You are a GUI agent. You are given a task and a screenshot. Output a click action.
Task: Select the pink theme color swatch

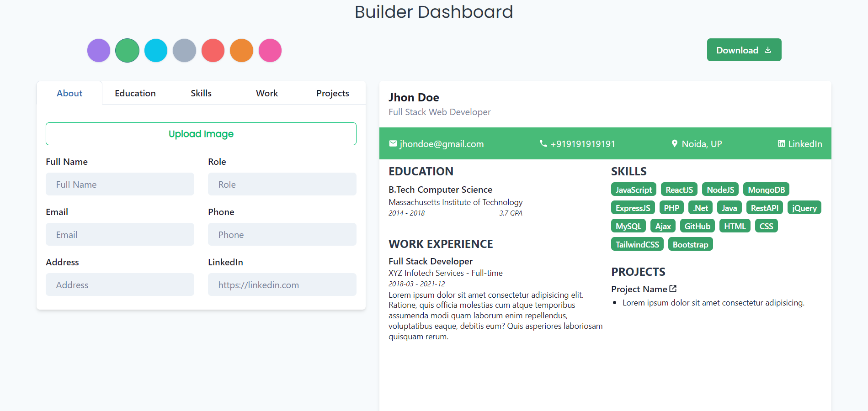[270, 50]
